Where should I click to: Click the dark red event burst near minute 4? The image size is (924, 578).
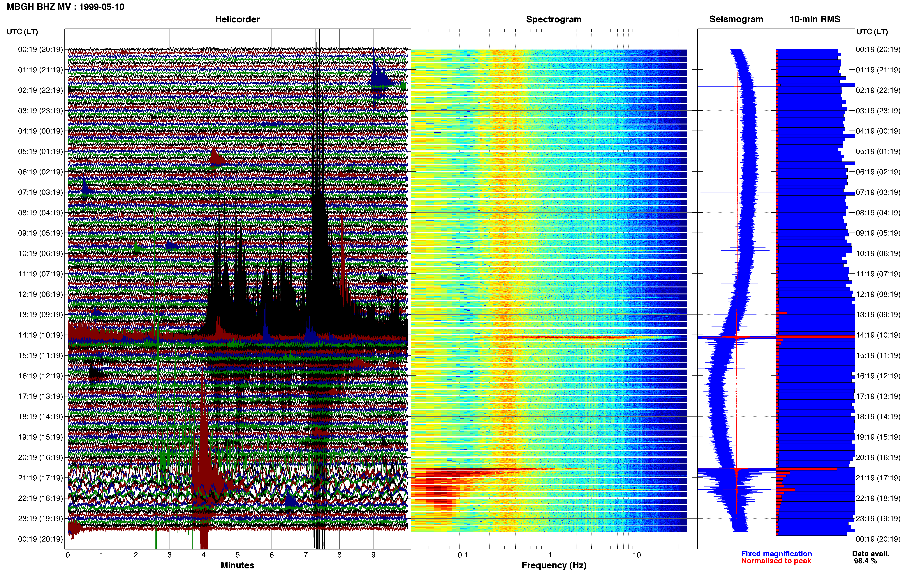point(204,459)
